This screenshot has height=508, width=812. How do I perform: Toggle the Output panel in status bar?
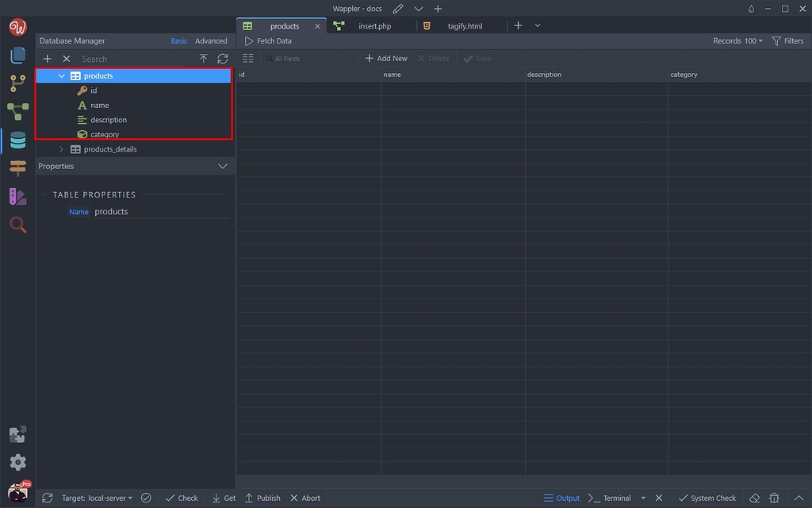(x=561, y=498)
